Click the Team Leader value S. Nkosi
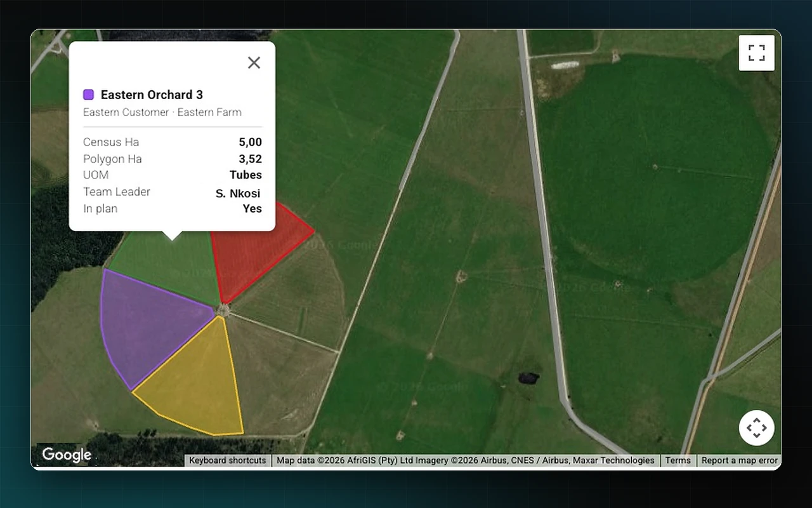 click(x=238, y=193)
